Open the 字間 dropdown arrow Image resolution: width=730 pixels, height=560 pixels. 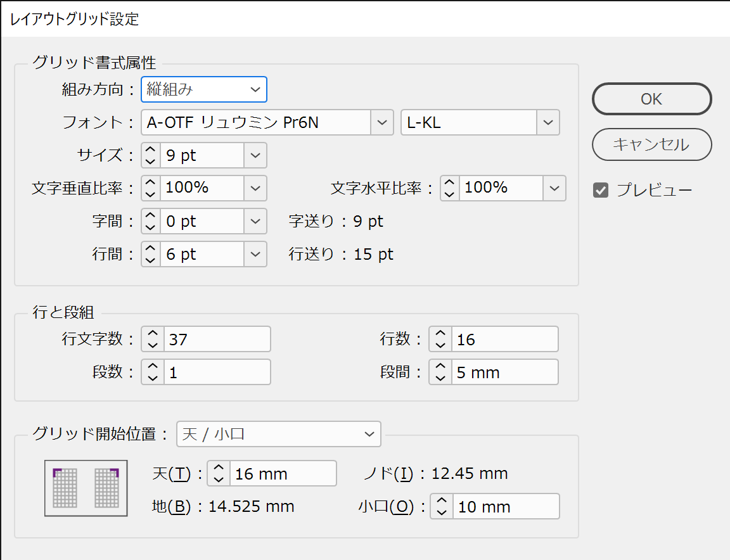point(255,221)
